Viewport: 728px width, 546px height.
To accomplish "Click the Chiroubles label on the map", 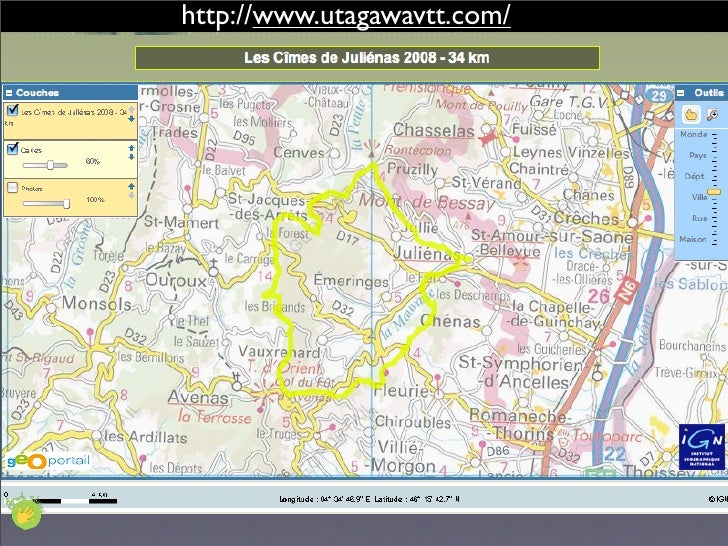I will point(413,422).
